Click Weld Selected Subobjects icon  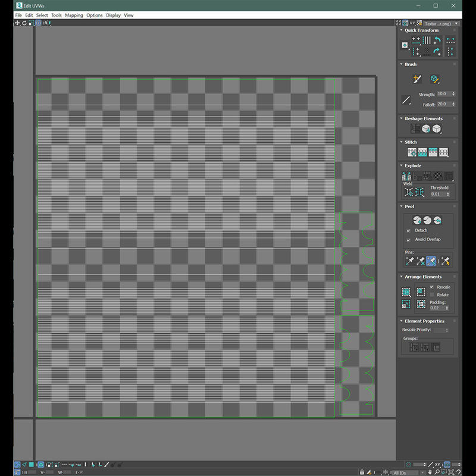pos(419,192)
